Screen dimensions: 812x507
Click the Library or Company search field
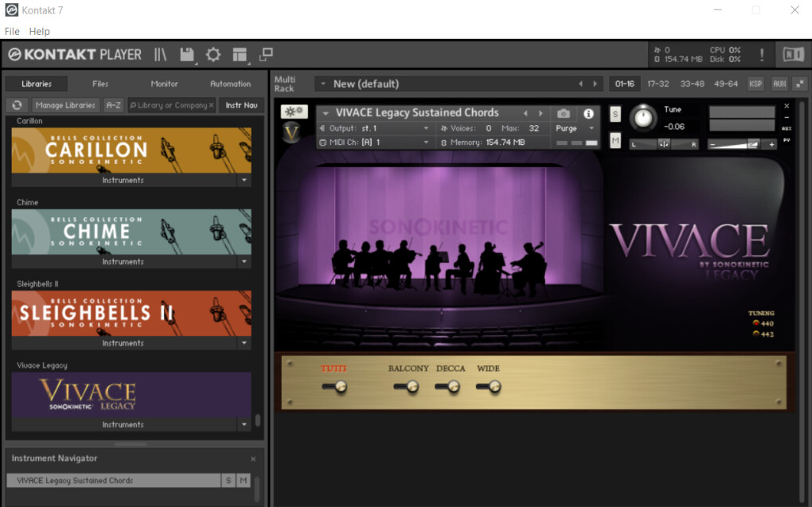point(169,105)
